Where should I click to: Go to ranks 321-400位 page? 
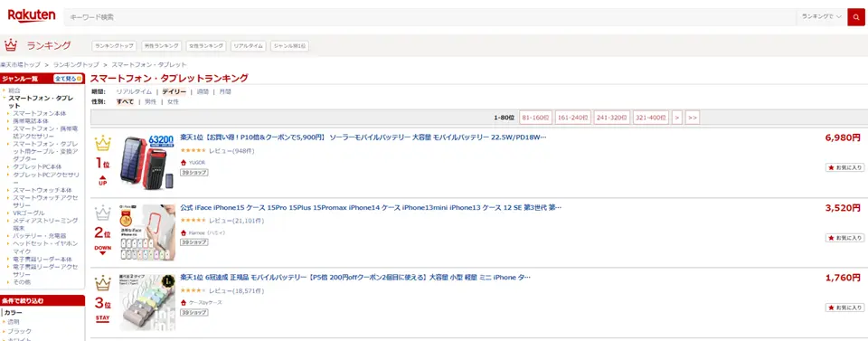pos(650,118)
